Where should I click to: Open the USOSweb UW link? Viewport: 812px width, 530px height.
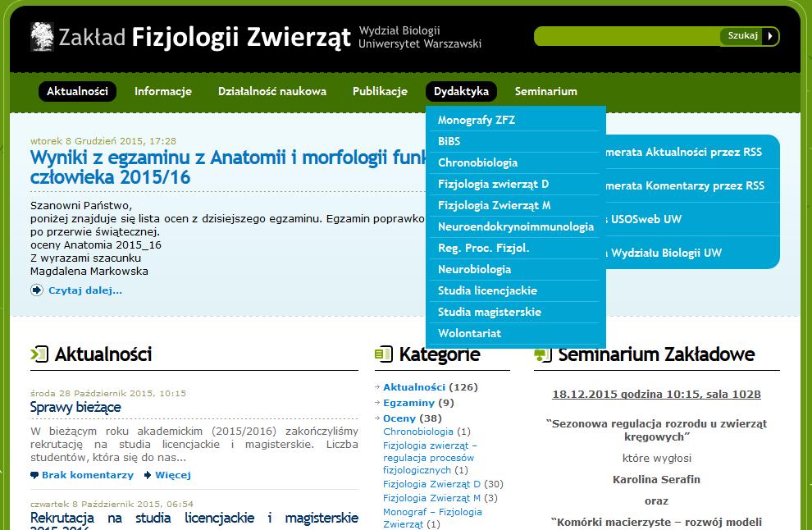pos(646,219)
